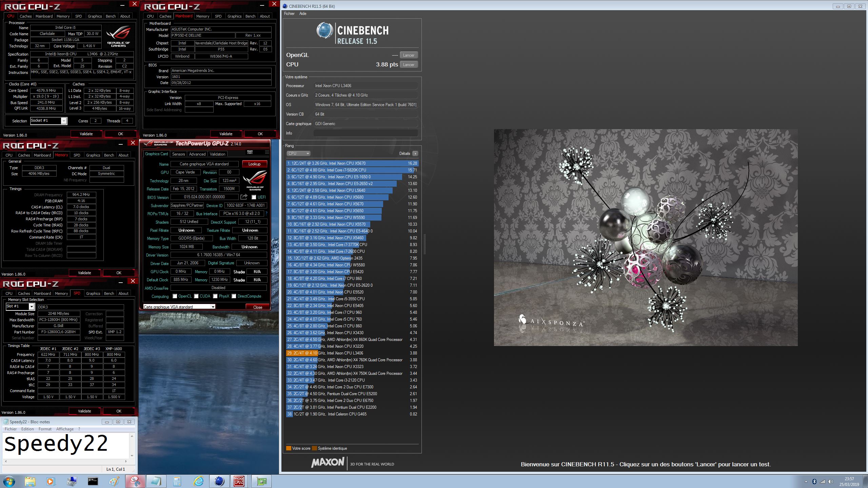This screenshot has width=868, height=488.
Task: Open the Caches tab in the top-left CPU-Z window
Action: (25, 16)
